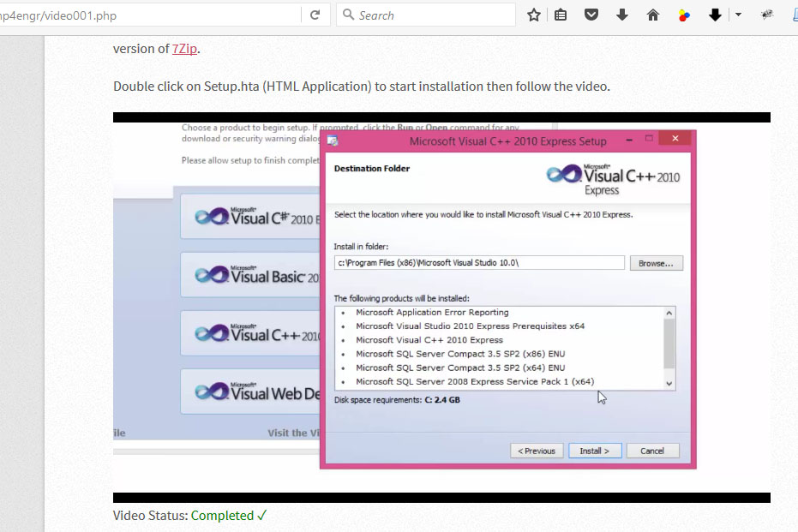Viewport: 798px width, 532px height.
Task: Reload the page with the refresh icon
Action: point(315,15)
